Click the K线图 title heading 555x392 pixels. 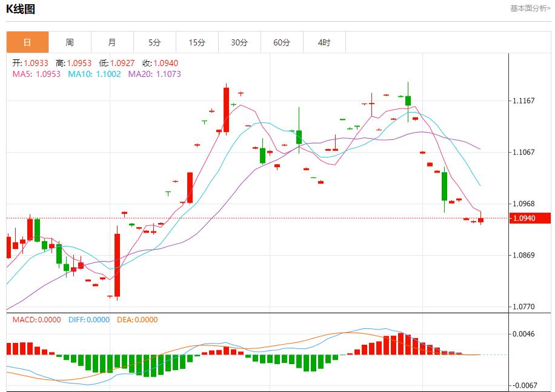point(21,9)
